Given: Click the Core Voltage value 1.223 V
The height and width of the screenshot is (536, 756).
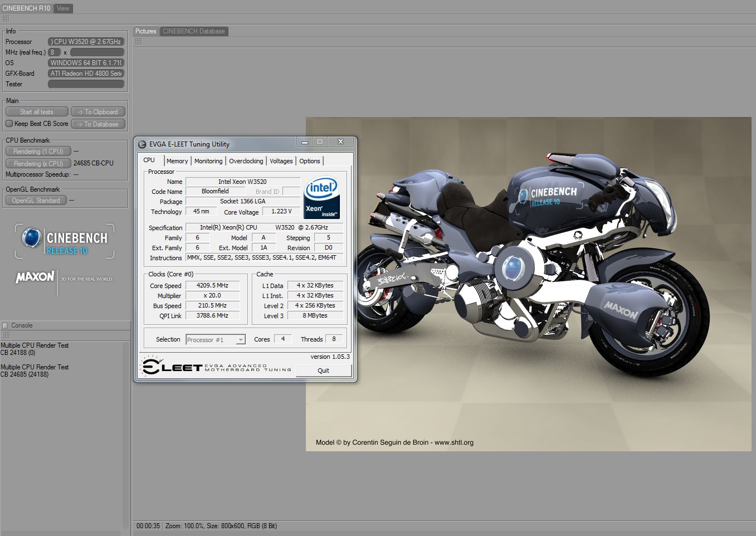Looking at the screenshot, I should coord(281,212).
